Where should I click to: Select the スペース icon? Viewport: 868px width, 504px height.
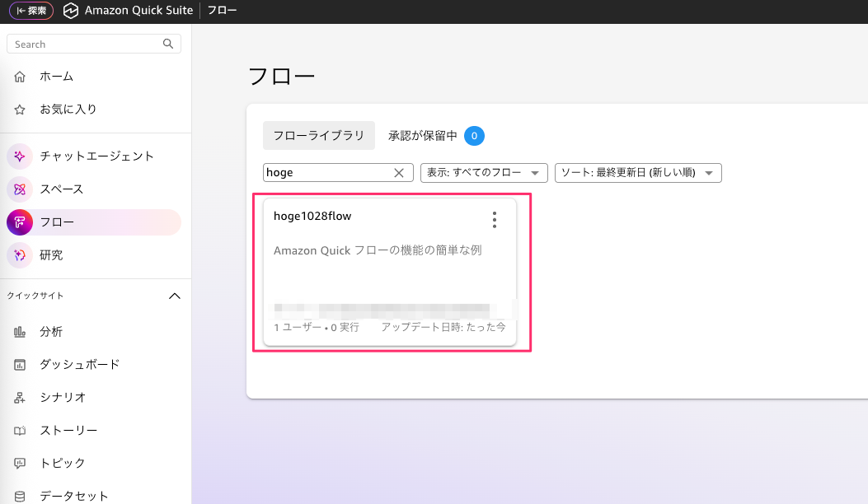coord(18,189)
